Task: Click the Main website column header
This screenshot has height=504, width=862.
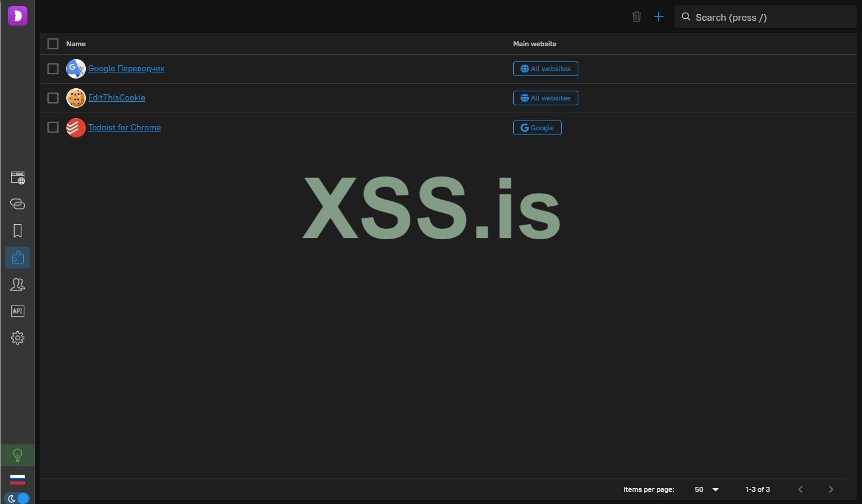Action: tap(534, 44)
